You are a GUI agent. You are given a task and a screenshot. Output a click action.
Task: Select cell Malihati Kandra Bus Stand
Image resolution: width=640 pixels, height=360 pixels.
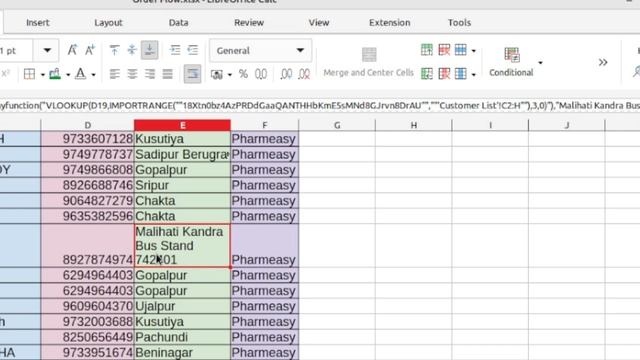[182, 246]
